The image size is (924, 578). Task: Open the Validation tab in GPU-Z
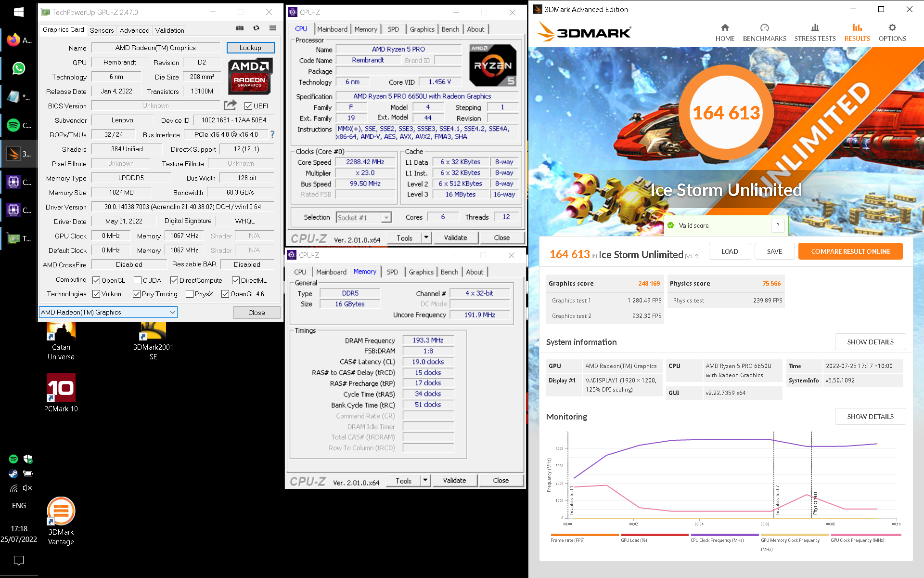(x=169, y=30)
